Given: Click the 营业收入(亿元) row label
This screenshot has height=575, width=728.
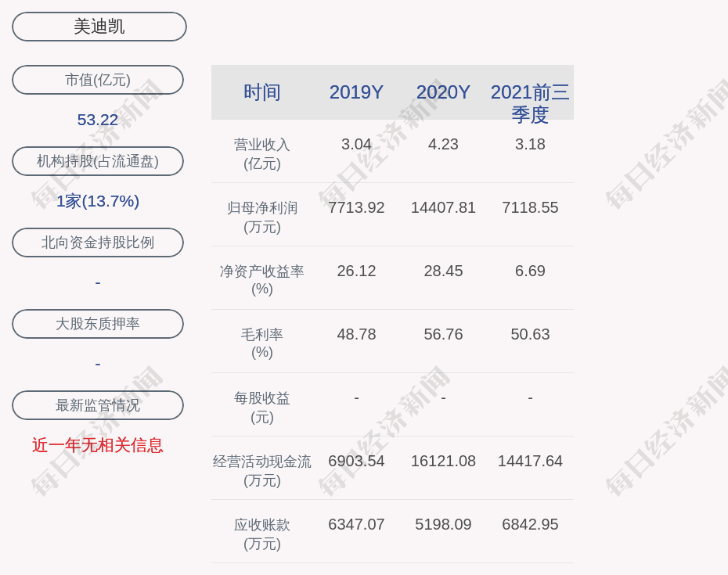Looking at the screenshot, I should tap(262, 154).
